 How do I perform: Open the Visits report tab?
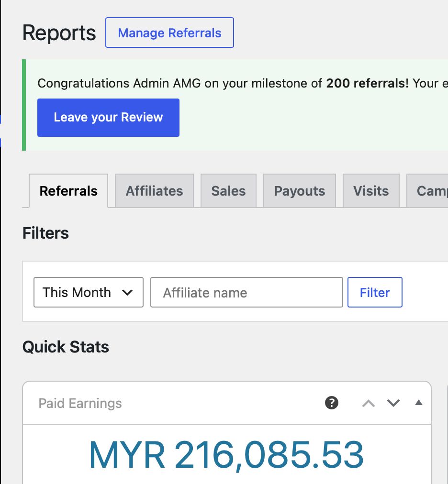(x=371, y=191)
